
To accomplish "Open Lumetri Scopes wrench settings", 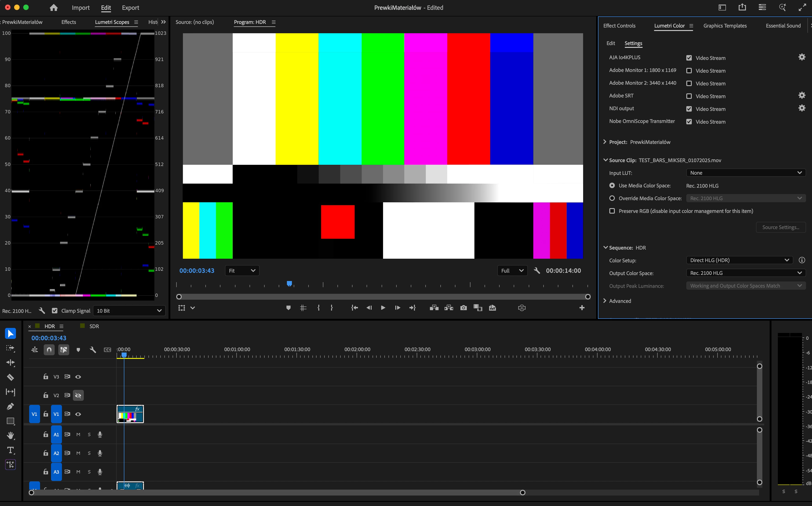I will coord(42,311).
